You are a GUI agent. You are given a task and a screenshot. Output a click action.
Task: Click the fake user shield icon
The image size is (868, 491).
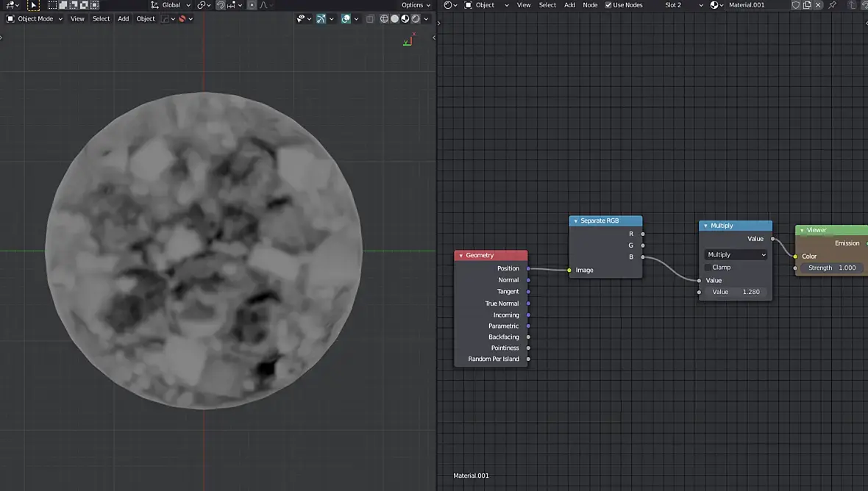tap(796, 5)
